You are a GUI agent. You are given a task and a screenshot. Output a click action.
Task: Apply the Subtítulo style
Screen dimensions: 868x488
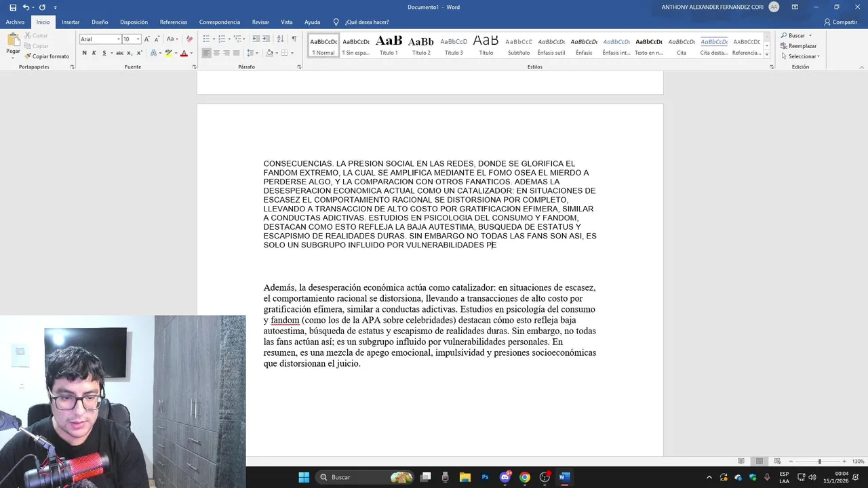coord(519,45)
